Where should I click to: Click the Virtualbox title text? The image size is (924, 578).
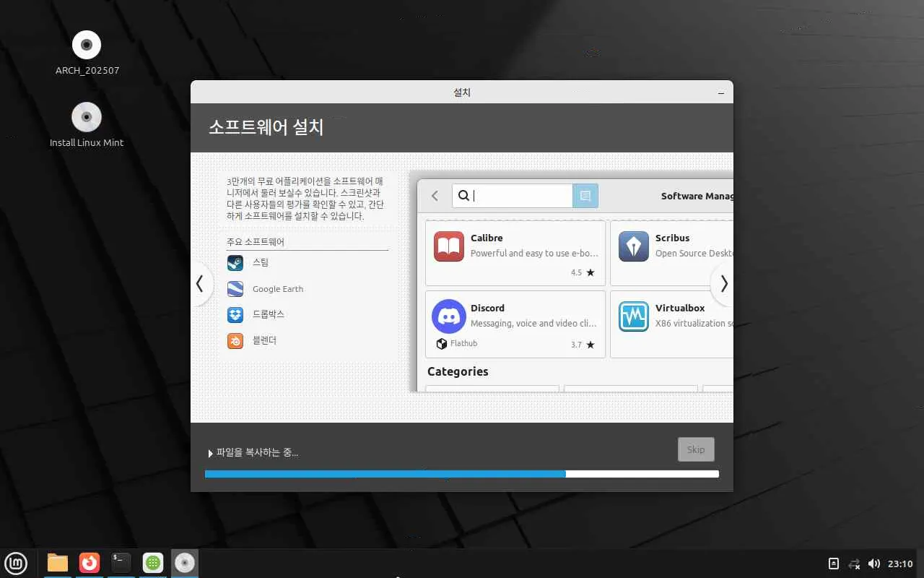coord(680,308)
